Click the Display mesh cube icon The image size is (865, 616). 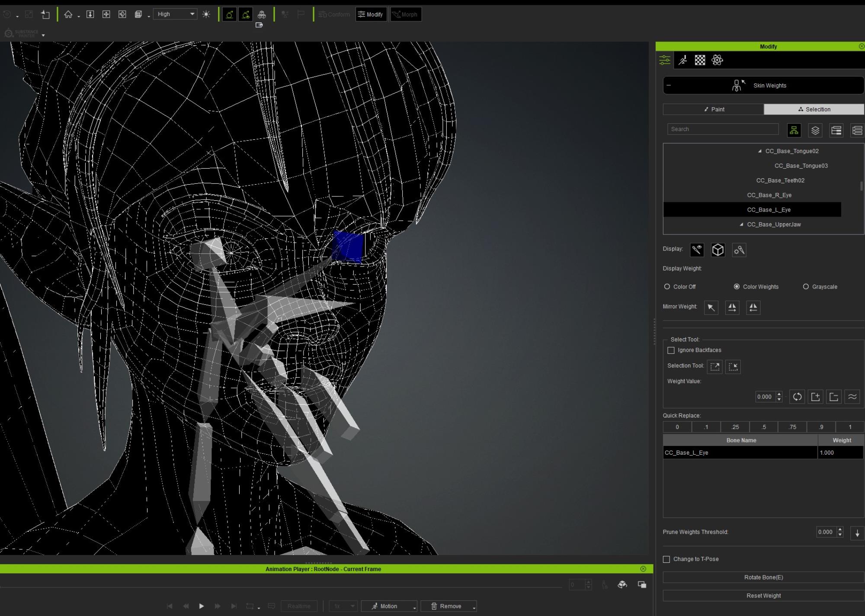[718, 250]
